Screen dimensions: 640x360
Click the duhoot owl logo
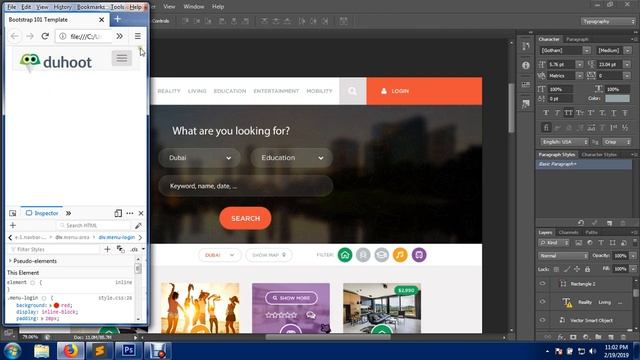point(30,61)
